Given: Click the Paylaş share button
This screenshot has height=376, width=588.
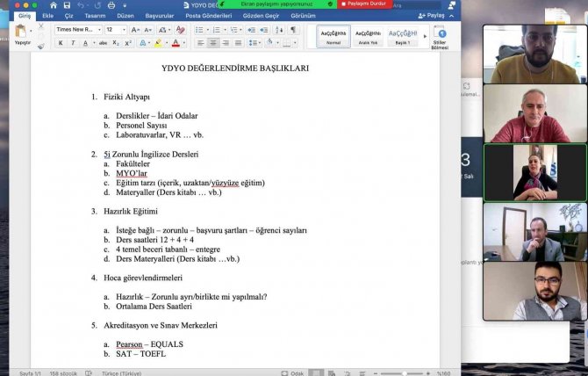Looking at the screenshot, I should 433,15.
